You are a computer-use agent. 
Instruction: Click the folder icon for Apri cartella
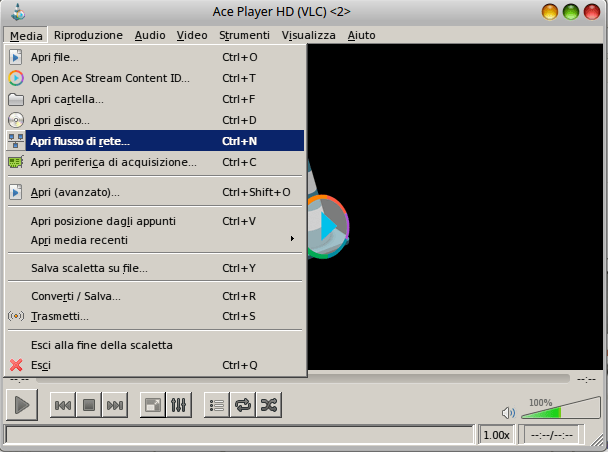(x=16, y=100)
